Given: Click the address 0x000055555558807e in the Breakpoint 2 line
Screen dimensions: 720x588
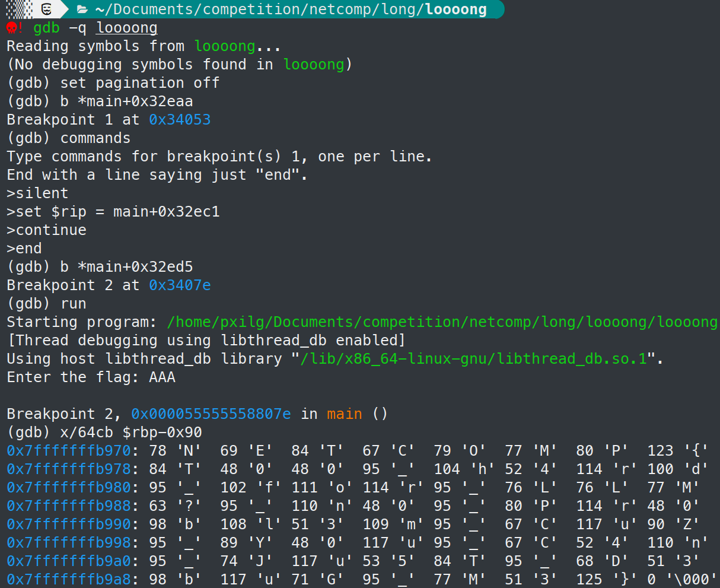Looking at the screenshot, I should pos(211,414).
